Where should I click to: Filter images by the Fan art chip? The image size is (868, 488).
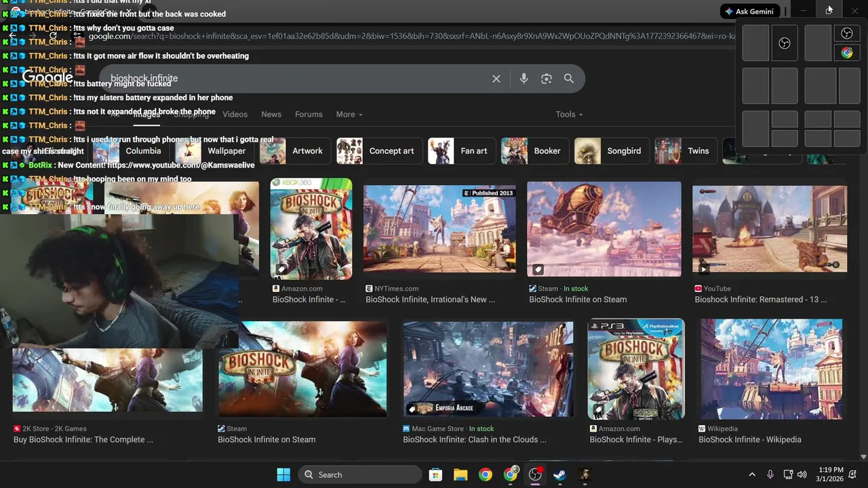pos(462,151)
